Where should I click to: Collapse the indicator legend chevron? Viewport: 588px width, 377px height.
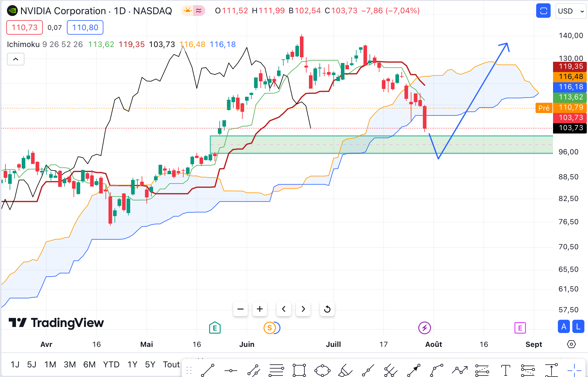(16, 59)
